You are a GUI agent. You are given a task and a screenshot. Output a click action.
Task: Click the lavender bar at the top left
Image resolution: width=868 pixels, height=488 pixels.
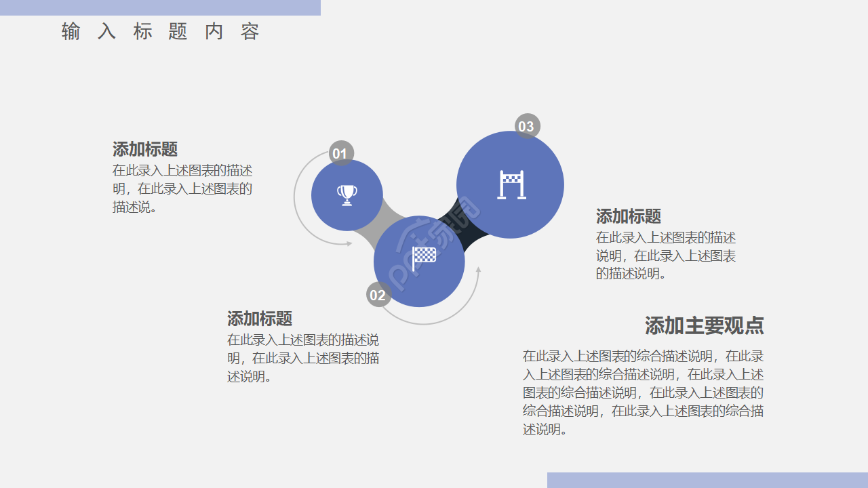[160, 7]
